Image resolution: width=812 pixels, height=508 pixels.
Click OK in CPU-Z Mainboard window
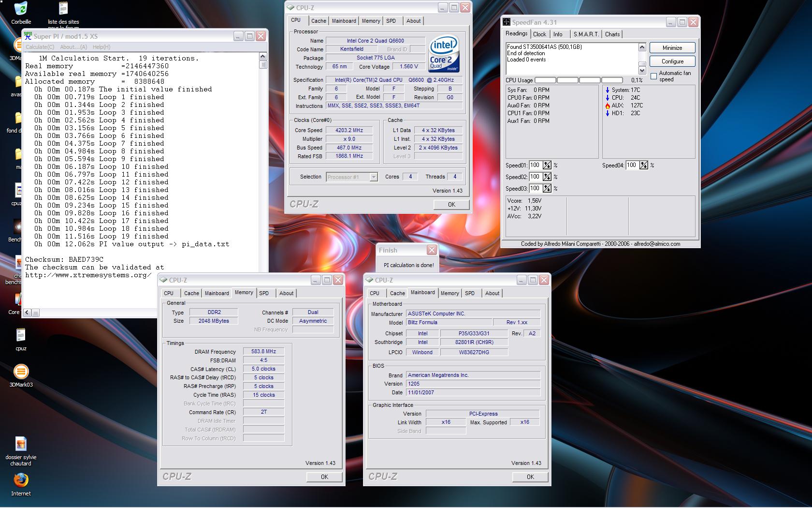click(530, 477)
